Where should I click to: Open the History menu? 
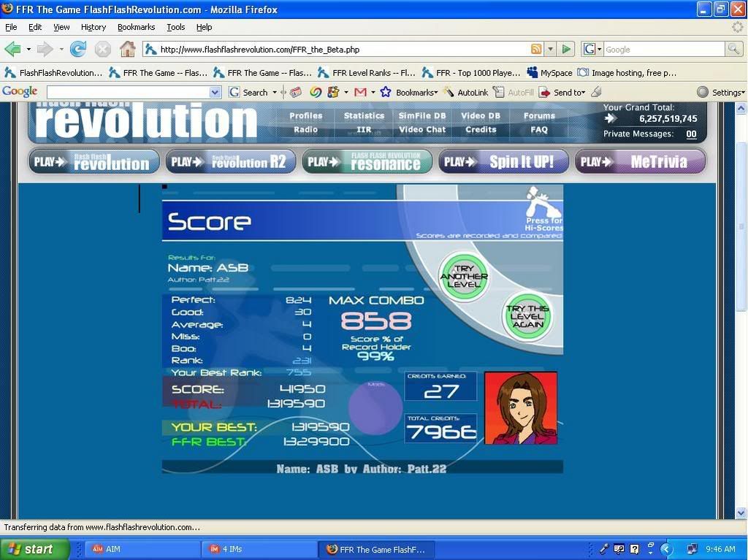click(x=93, y=27)
